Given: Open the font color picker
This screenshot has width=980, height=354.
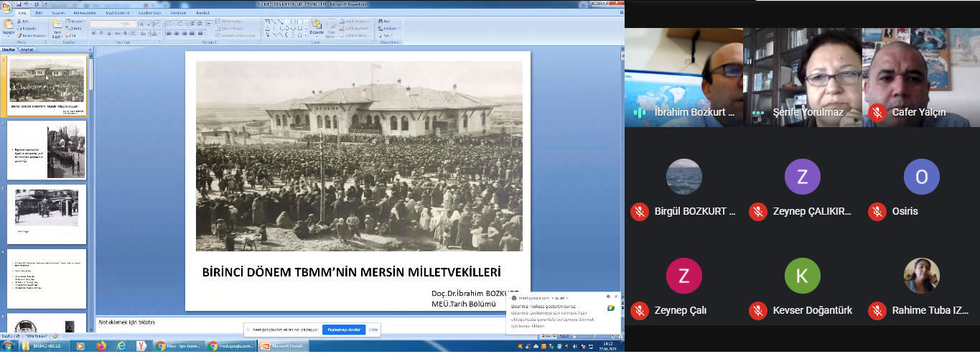Looking at the screenshot, I should point(156,33).
